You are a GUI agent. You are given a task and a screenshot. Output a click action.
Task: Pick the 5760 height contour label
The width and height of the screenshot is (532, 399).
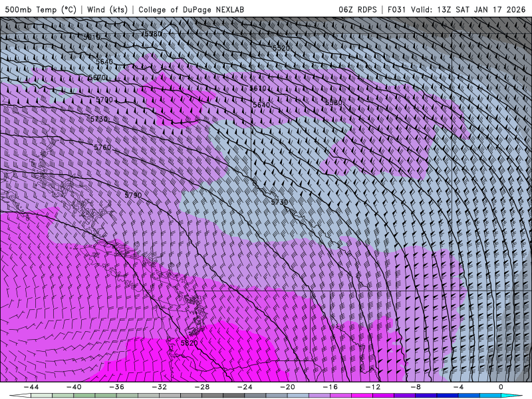102,148
